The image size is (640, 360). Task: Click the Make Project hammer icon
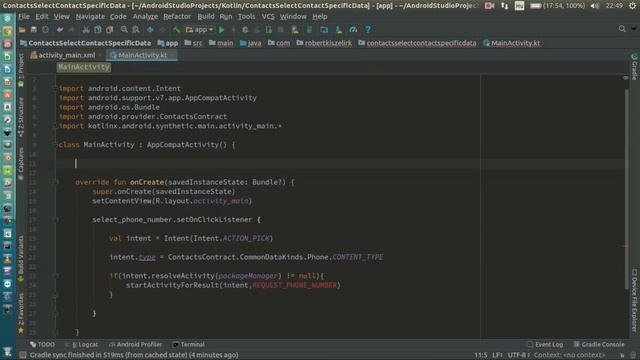coord(176,30)
